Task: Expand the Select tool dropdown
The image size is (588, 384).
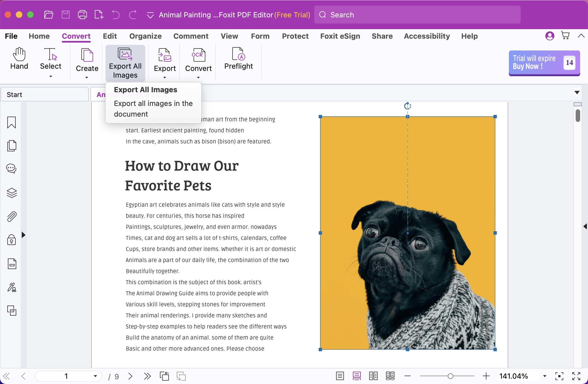Action: click(x=50, y=76)
